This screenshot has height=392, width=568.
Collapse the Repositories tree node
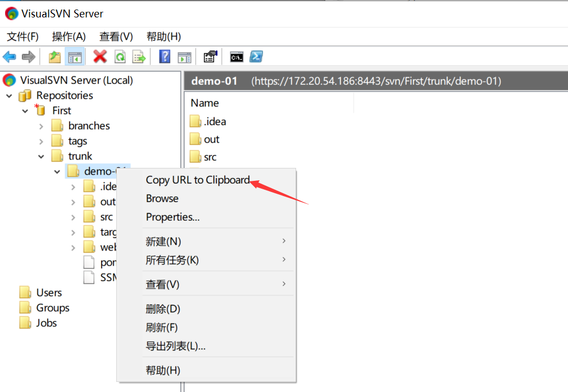(9, 96)
